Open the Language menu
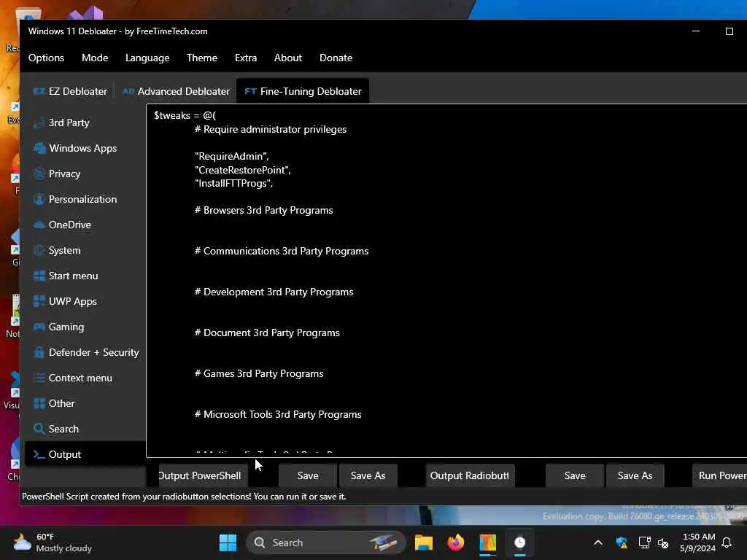This screenshot has height=560, width=747. 147,58
